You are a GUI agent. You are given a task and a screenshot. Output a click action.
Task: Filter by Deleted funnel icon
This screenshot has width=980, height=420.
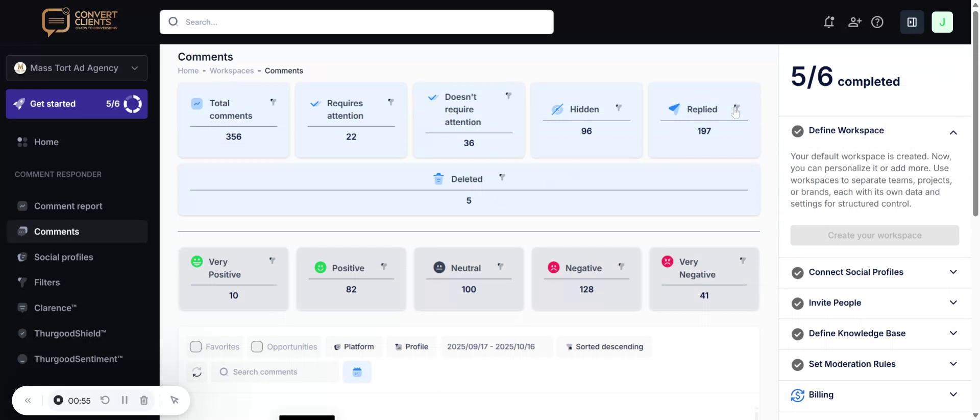point(502,177)
